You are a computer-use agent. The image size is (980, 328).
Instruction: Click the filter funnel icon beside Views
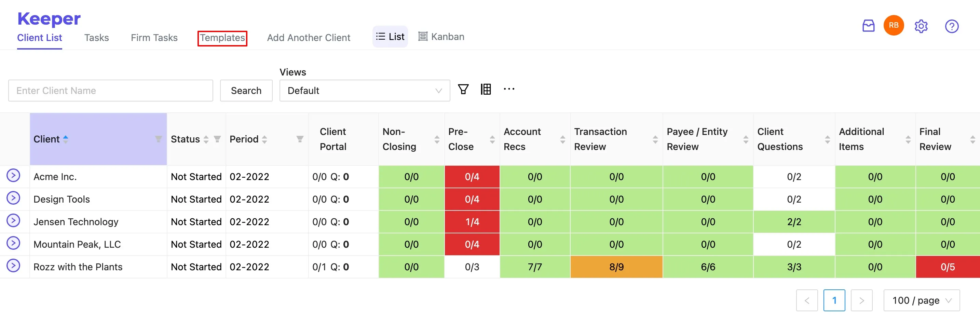[x=463, y=90]
